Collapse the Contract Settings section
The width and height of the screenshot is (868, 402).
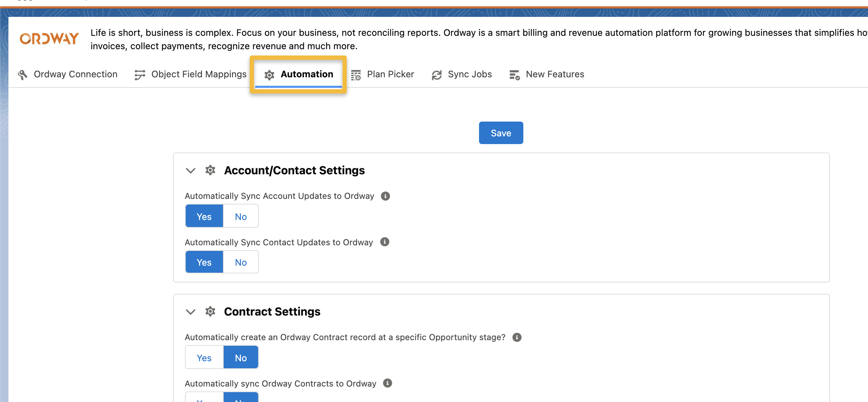191,312
